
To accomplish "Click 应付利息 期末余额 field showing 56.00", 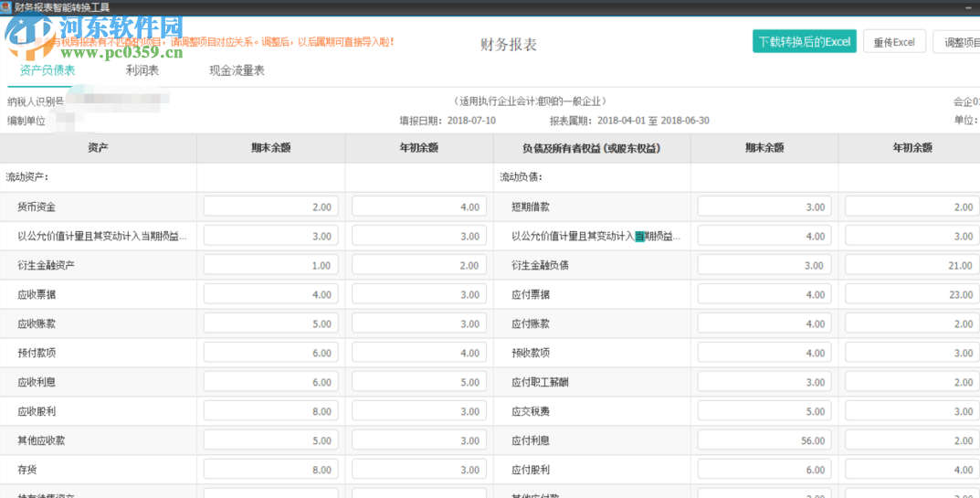I will 764,440.
